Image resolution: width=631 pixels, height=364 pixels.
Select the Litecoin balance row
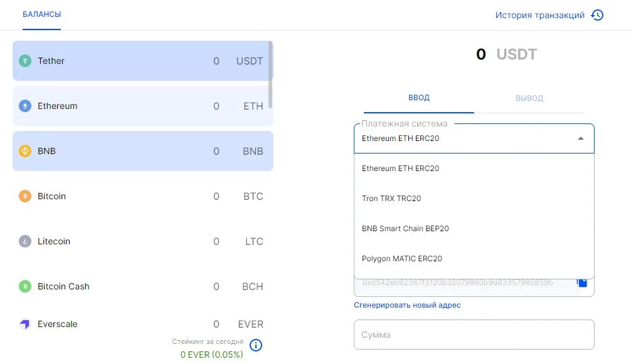pos(143,241)
